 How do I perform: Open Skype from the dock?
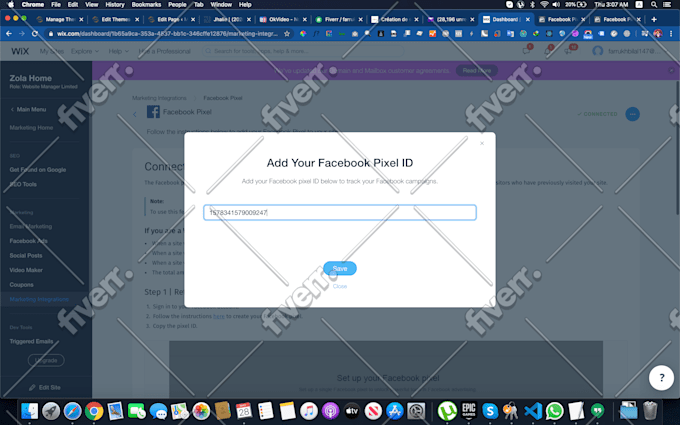pos(490,411)
